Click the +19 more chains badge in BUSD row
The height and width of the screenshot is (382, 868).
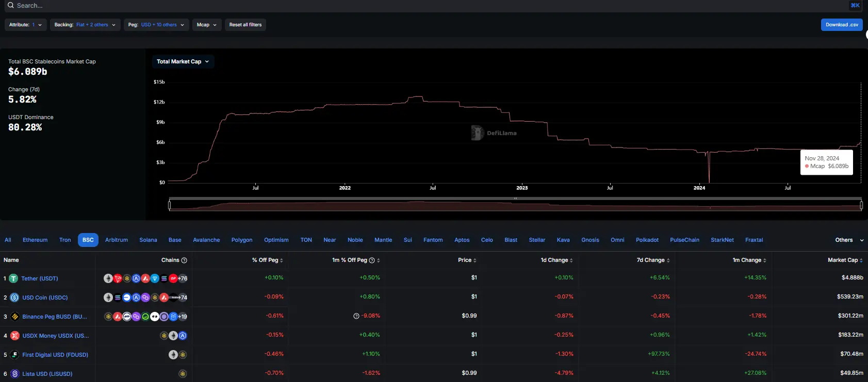point(183,317)
